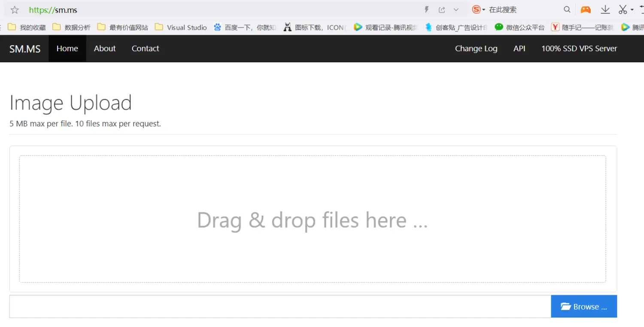Viewport: 644px width, 327px height.
Task: Open the 我的收藏 bookmarks folder
Action: [x=27, y=27]
